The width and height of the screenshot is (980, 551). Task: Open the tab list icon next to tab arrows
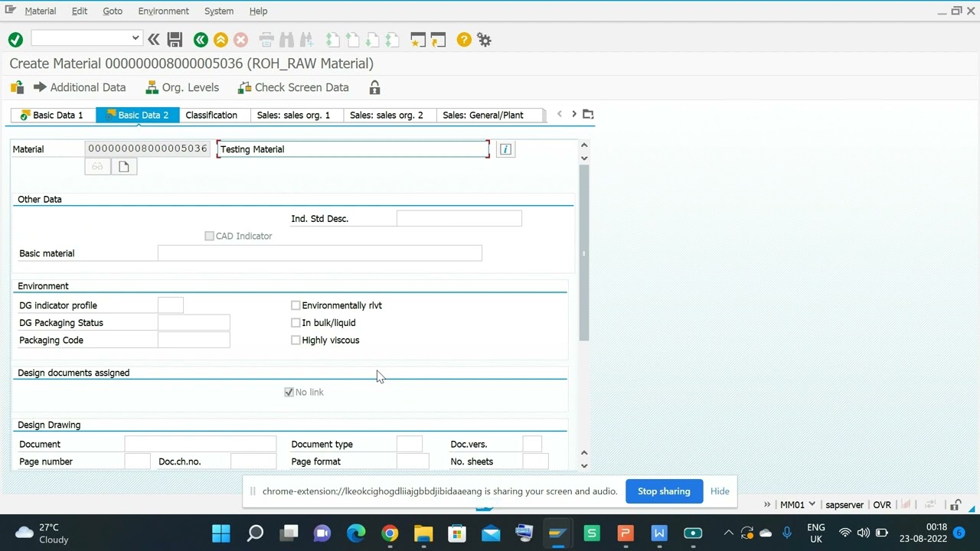[x=588, y=114]
